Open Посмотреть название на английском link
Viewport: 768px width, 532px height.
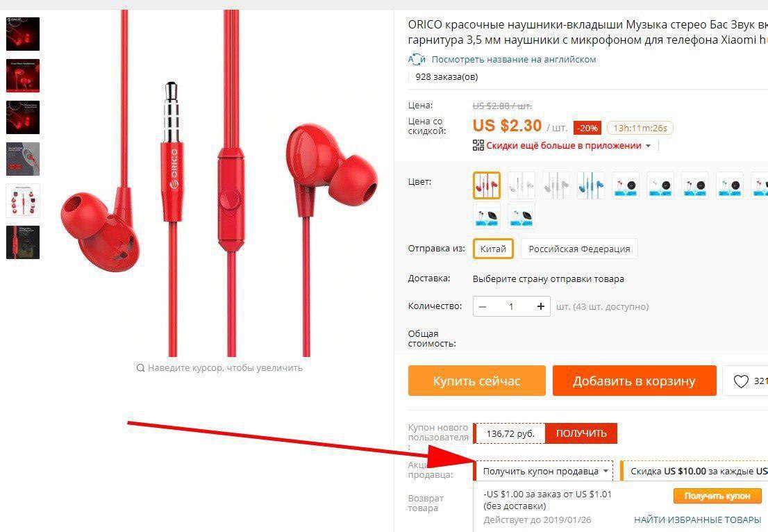click(x=514, y=59)
